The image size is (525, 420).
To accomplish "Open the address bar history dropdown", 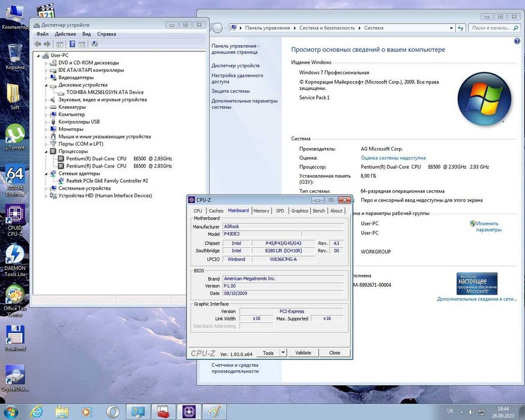I will pyautogui.click(x=451, y=28).
